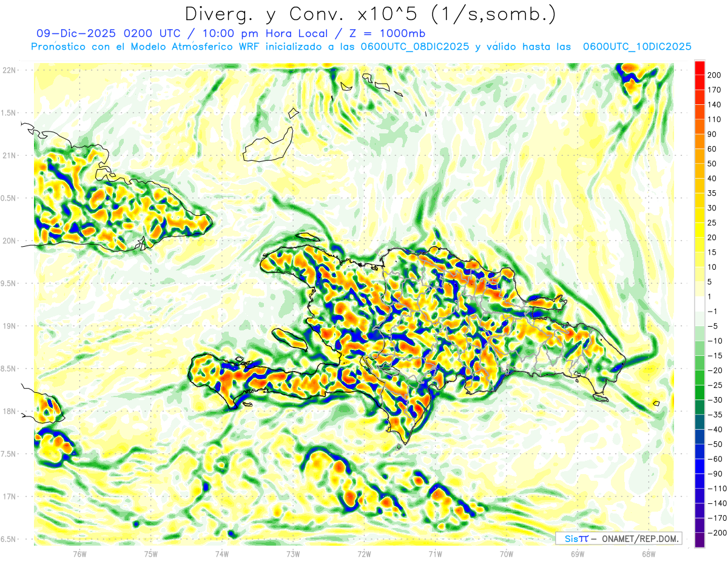The image size is (728, 562).
Task: Select the '21N' latitude label
Action: pos(9,155)
